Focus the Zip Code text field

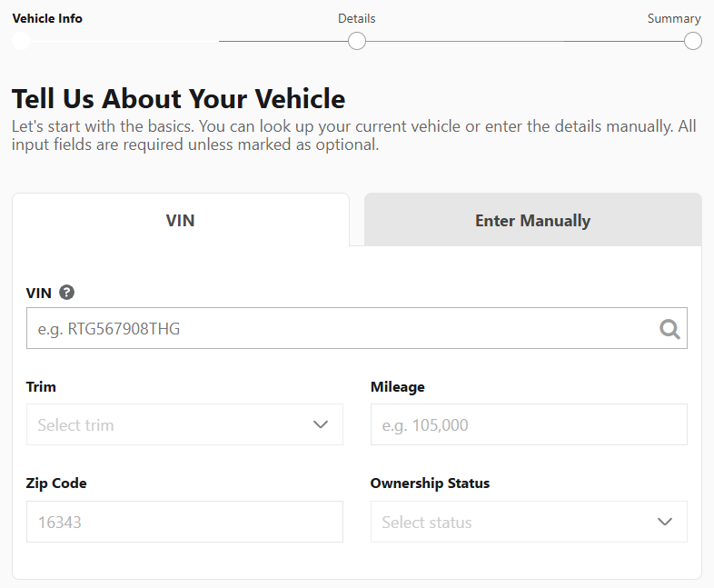[x=184, y=522]
